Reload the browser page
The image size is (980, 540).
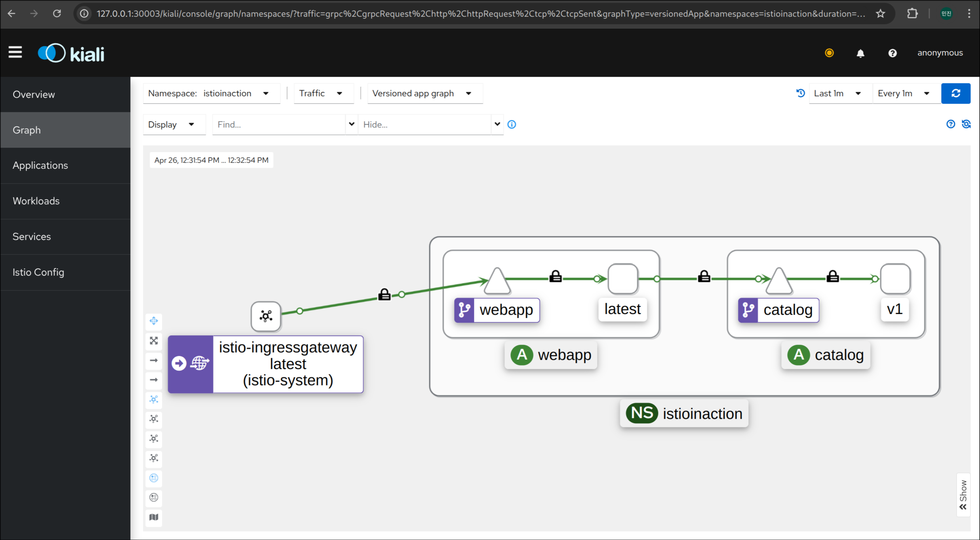pos(57,14)
